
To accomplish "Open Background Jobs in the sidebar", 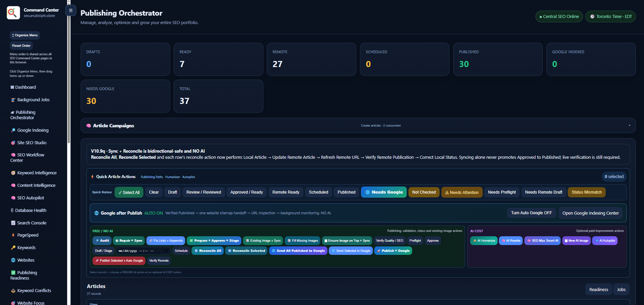I will click(30, 100).
